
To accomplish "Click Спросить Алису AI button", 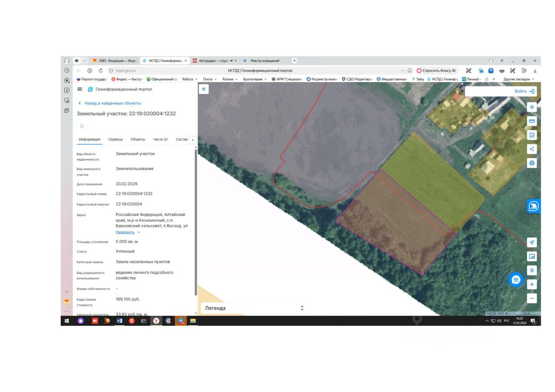I will point(436,71).
